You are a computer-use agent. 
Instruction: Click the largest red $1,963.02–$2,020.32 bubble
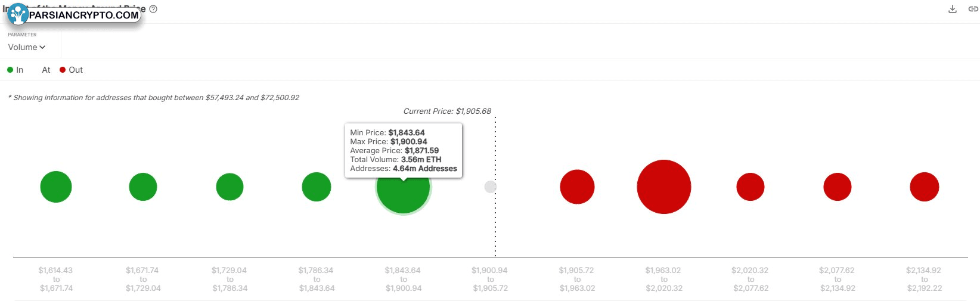(x=663, y=187)
